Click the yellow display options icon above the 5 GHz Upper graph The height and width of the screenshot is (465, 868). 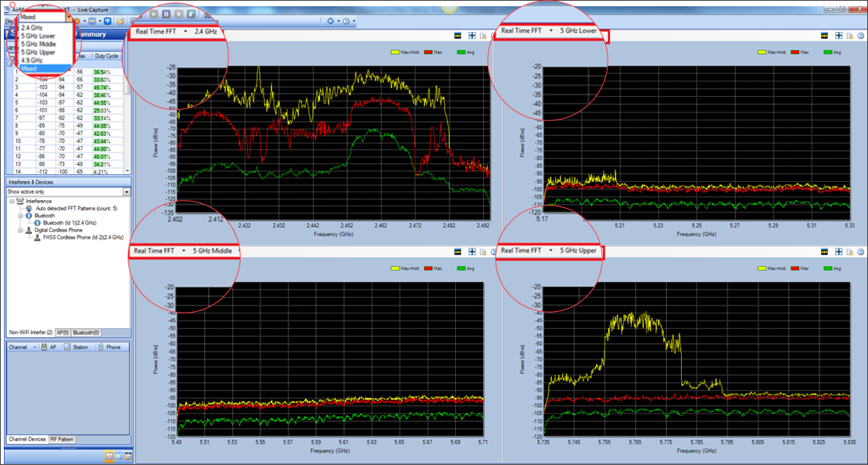pyautogui.click(x=824, y=251)
